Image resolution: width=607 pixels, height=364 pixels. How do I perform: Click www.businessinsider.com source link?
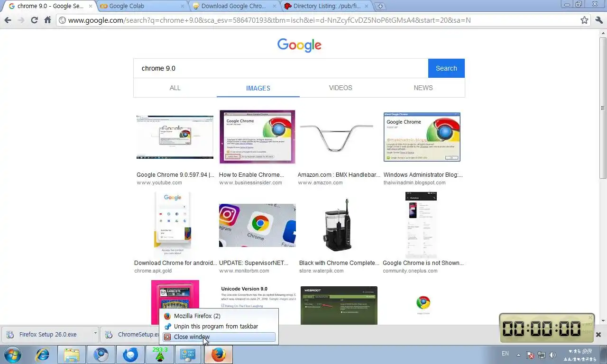[x=250, y=182]
